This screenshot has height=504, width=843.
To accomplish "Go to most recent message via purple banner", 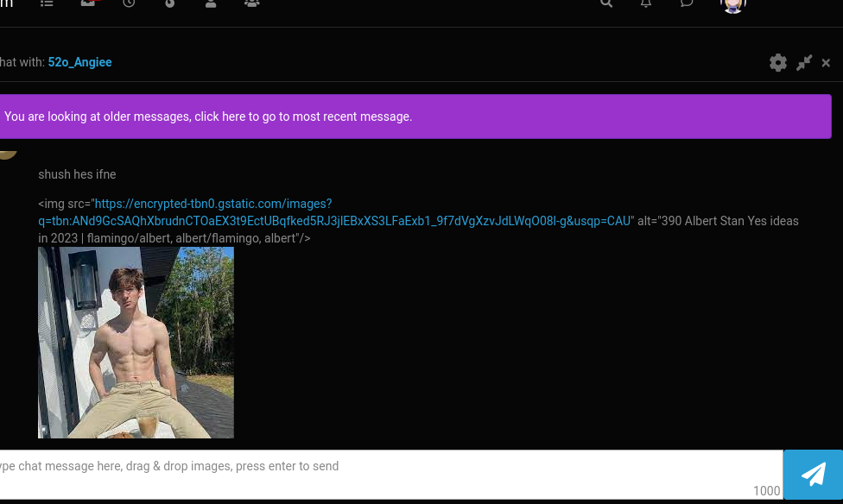I will click(415, 117).
